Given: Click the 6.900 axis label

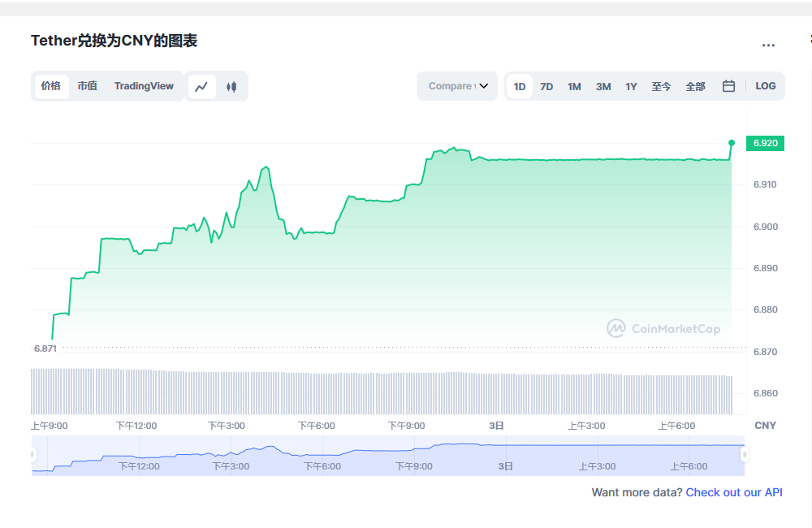Looking at the screenshot, I should coord(766,227).
